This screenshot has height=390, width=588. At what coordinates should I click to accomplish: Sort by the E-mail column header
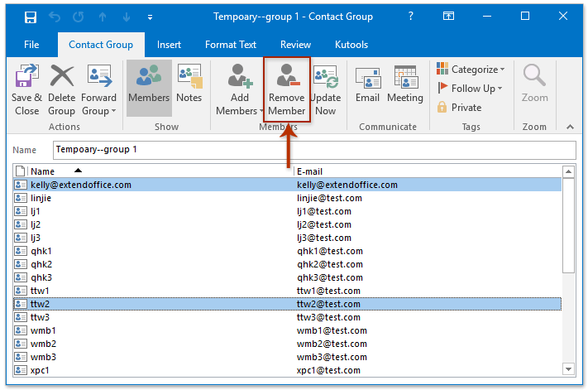426,171
